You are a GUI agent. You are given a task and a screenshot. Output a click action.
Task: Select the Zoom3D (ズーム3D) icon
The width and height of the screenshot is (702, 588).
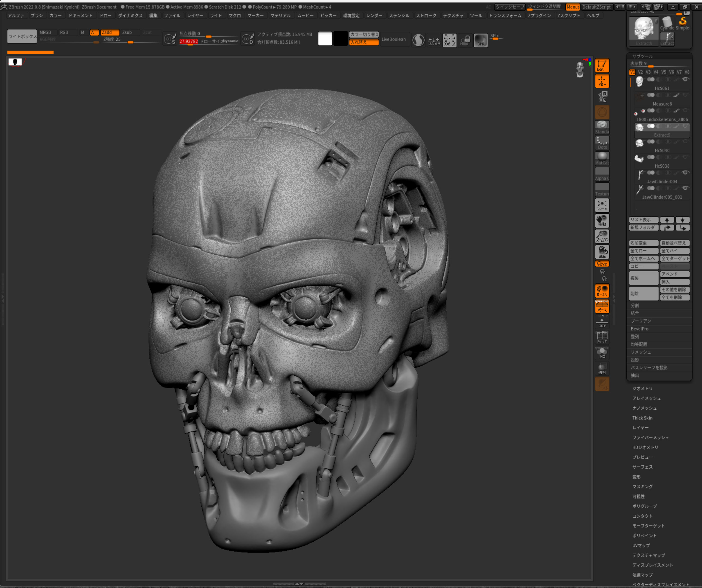[x=602, y=237]
